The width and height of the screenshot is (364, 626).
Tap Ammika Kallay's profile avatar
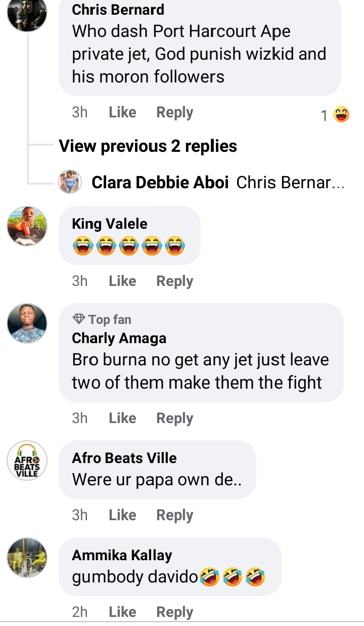[x=27, y=557]
